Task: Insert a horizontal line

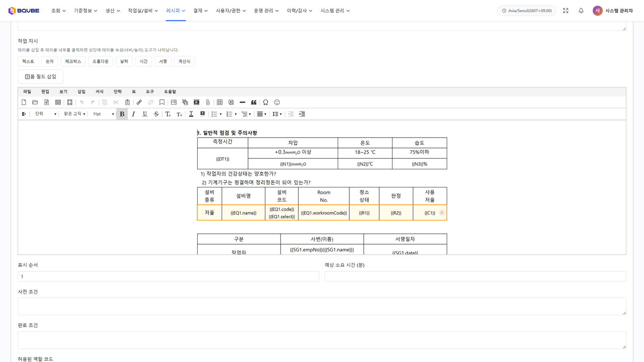Action: (242, 103)
